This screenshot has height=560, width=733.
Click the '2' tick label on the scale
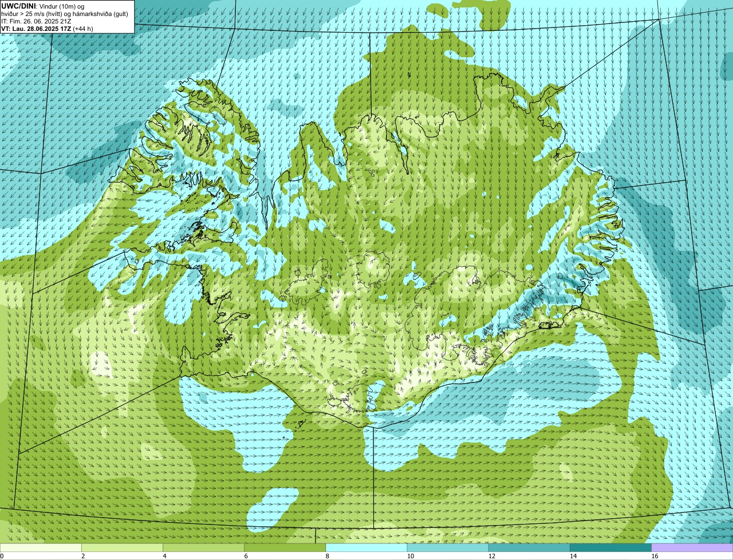point(83,556)
